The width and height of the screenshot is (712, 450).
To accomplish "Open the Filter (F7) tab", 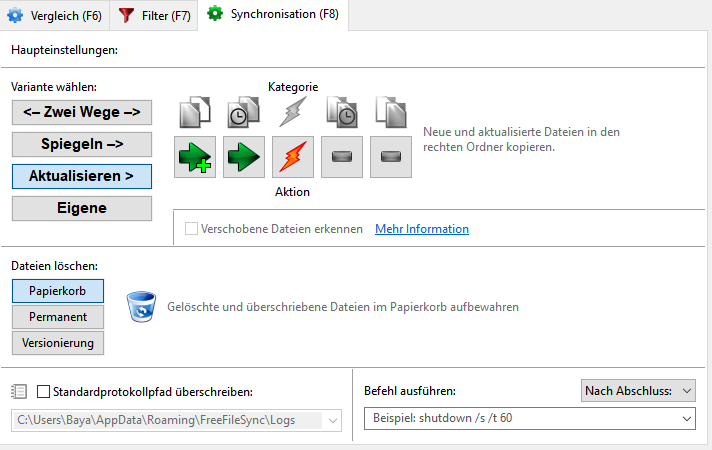I will [154, 15].
